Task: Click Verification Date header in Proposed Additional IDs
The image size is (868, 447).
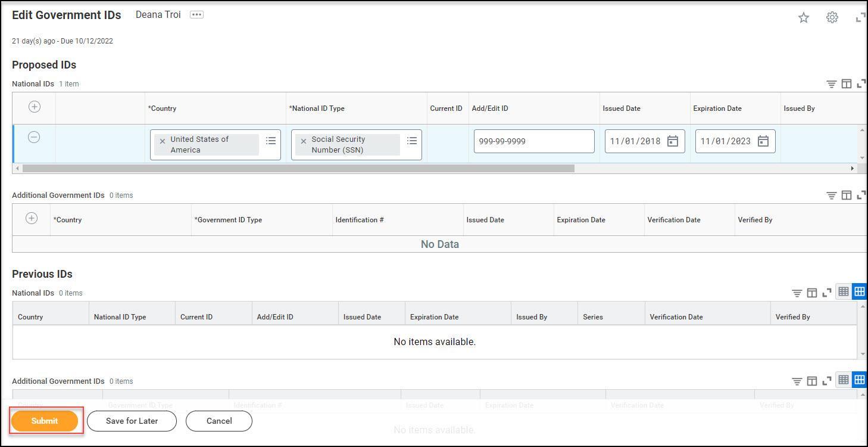Action: [674, 220]
